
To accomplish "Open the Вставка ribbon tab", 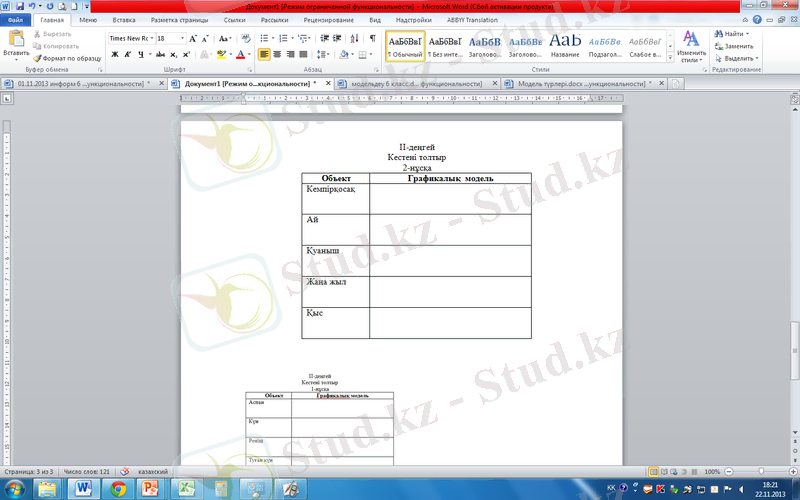I will [124, 19].
